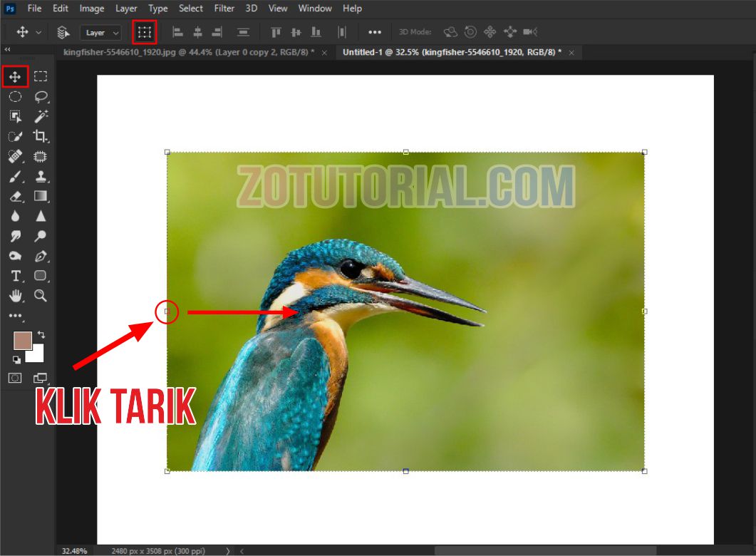Open the Filter menu
The image size is (756, 556).
(224, 9)
